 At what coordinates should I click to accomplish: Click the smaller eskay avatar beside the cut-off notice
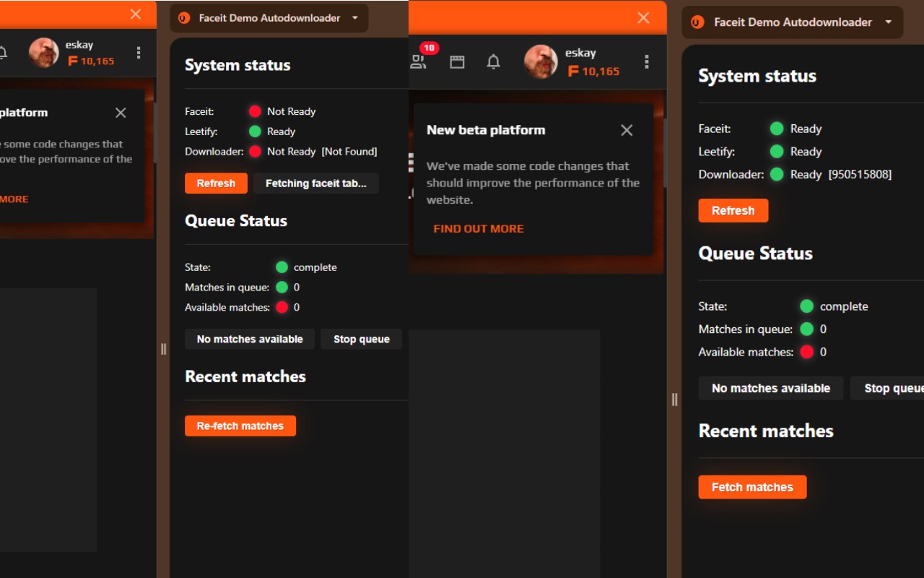(43, 53)
